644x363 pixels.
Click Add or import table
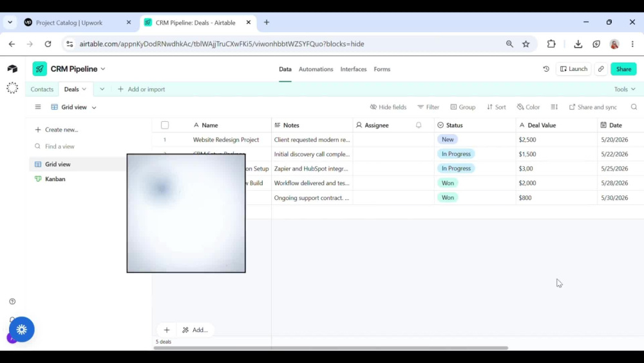click(x=141, y=89)
